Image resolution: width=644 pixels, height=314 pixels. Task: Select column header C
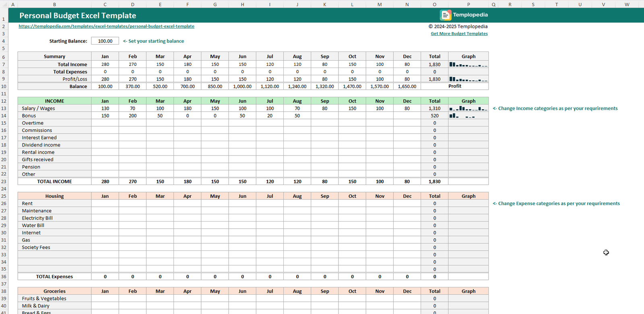[x=105, y=4]
